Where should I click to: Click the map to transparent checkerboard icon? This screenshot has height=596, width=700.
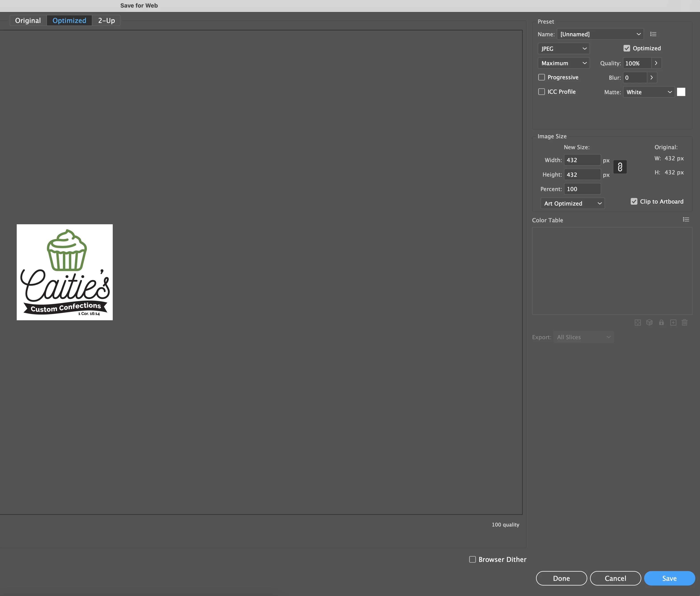pos(637,322)
